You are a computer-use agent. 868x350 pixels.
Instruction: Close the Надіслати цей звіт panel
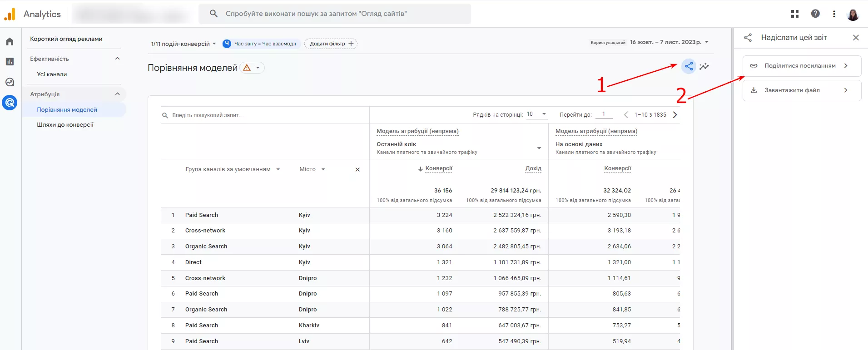856,38
